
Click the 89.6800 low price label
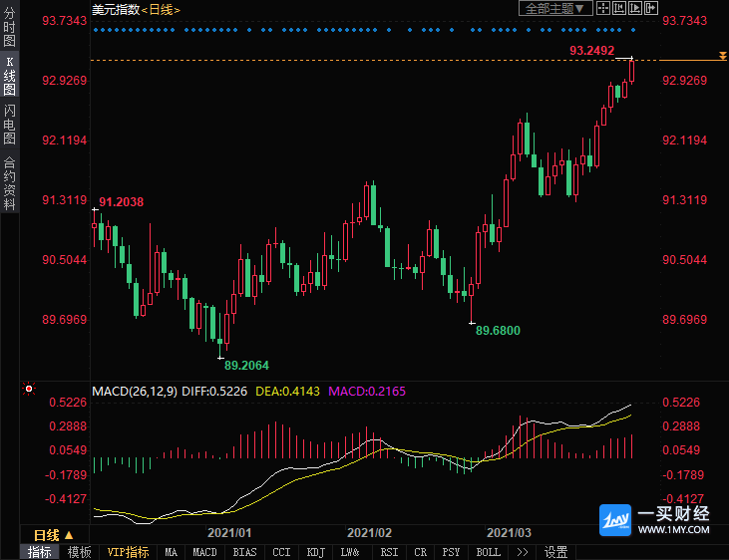pyautogui.click(x=498, y=331)
